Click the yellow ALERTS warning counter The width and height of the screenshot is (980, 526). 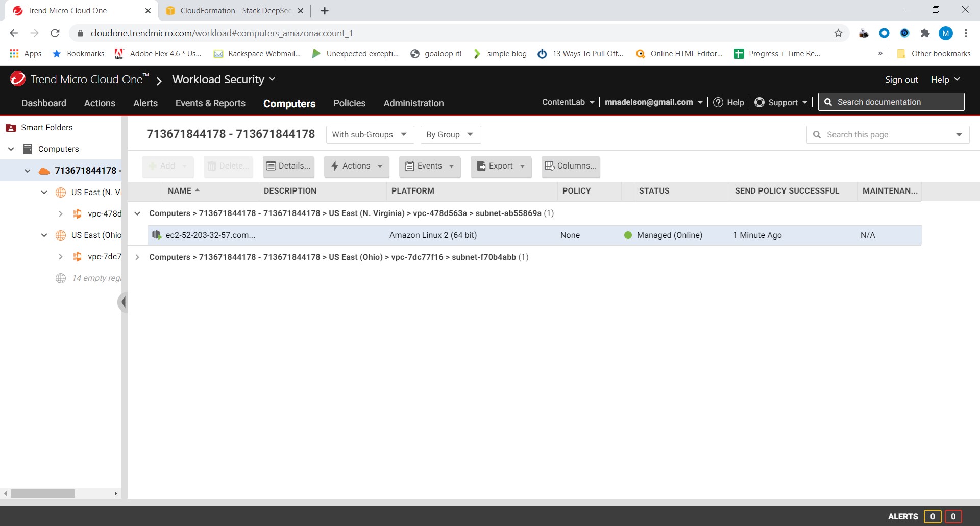[x=933, y=516]
